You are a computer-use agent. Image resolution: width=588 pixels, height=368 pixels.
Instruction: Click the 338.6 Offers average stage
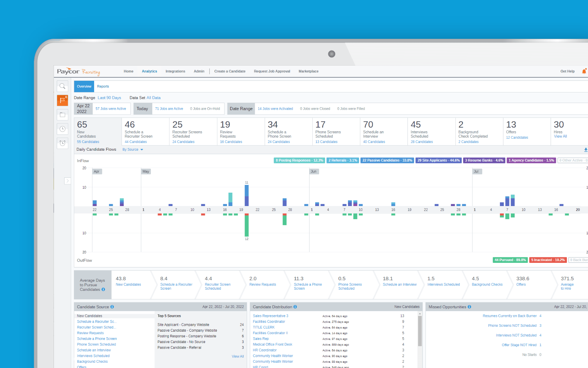[x=523, y=281]
